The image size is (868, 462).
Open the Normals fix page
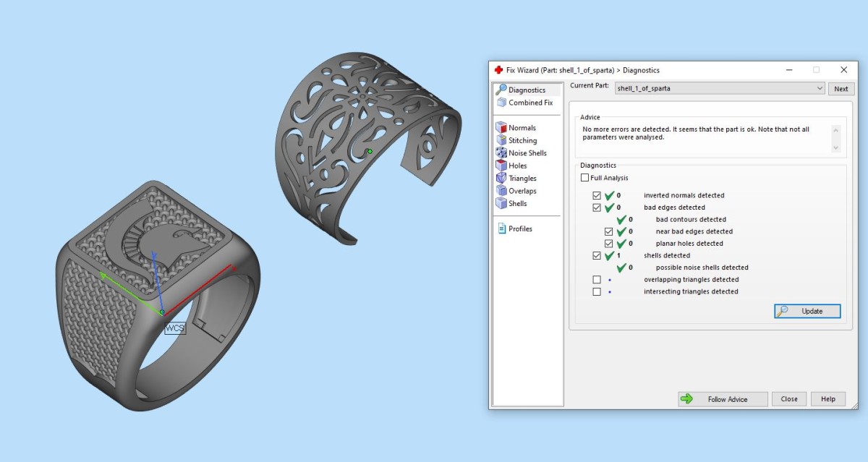click(522, 128)
